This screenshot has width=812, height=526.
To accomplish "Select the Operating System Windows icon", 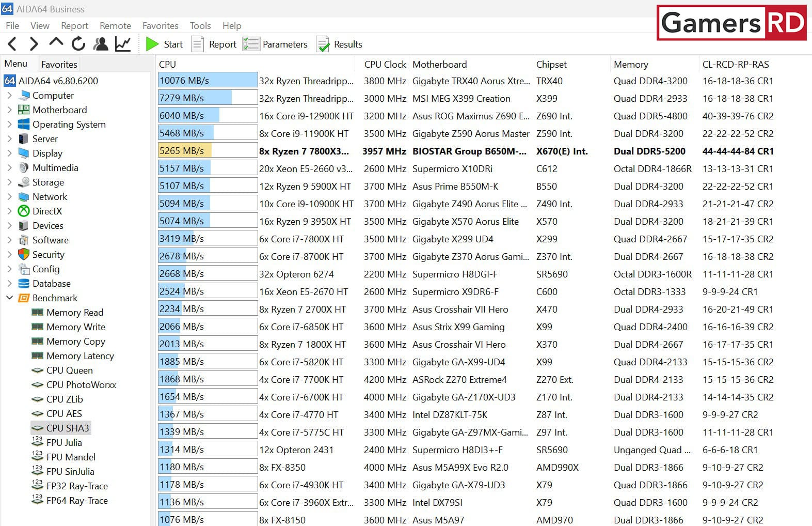I will click(24, 125).
